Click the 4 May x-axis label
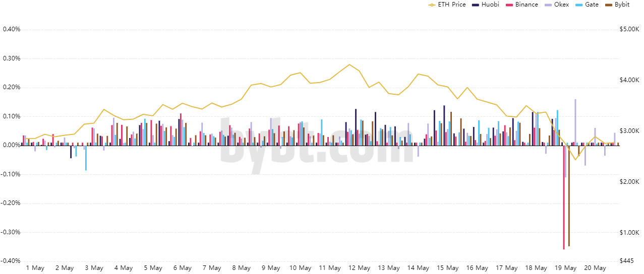This screenshot has height=274, width=644. (x=124, y=268)
